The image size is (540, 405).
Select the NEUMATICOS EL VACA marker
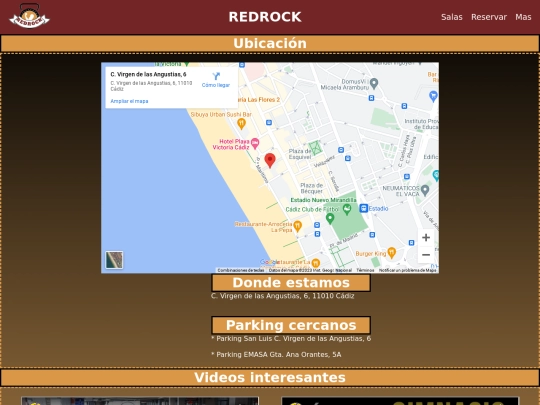425,190
